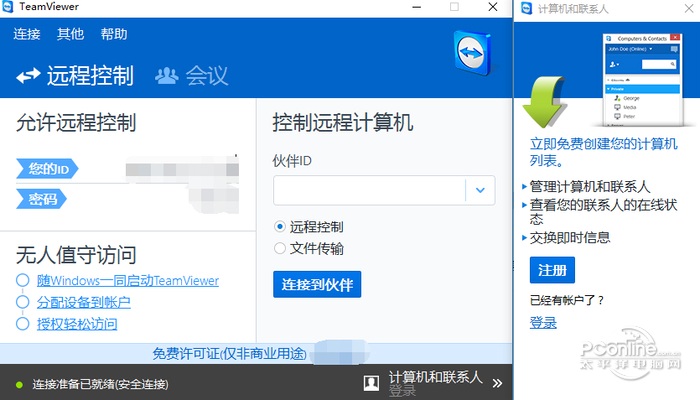Click the 连接到伙伴 button
700x400 pixels.
[317, 284]
